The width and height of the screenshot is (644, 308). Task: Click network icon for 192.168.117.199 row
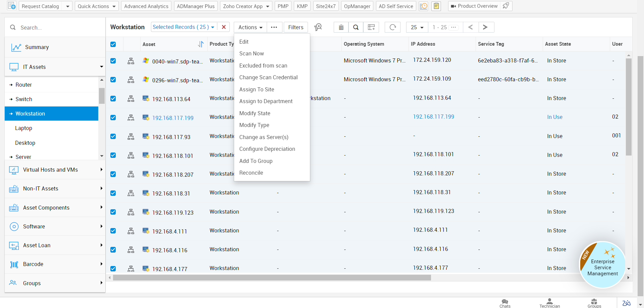pyautogui.click(x=131, y=118)
